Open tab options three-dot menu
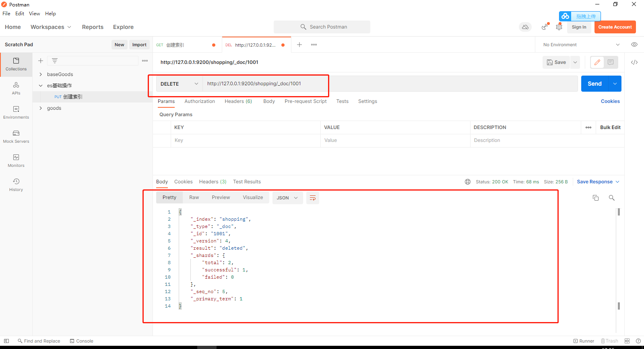The width and height of the screenshot is (644, 349). coord(314,45)
